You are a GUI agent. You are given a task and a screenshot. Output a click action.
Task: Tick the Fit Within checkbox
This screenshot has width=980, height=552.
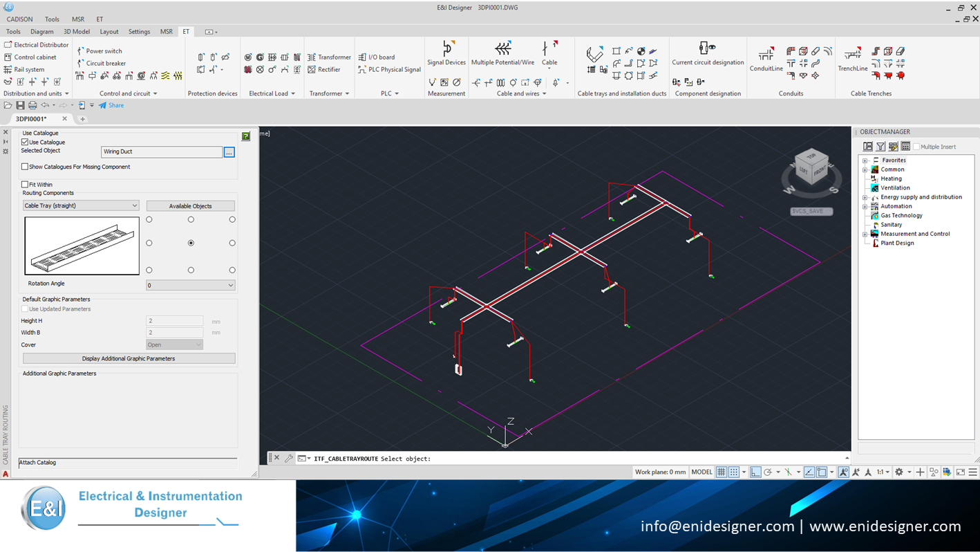click(25, 185)
